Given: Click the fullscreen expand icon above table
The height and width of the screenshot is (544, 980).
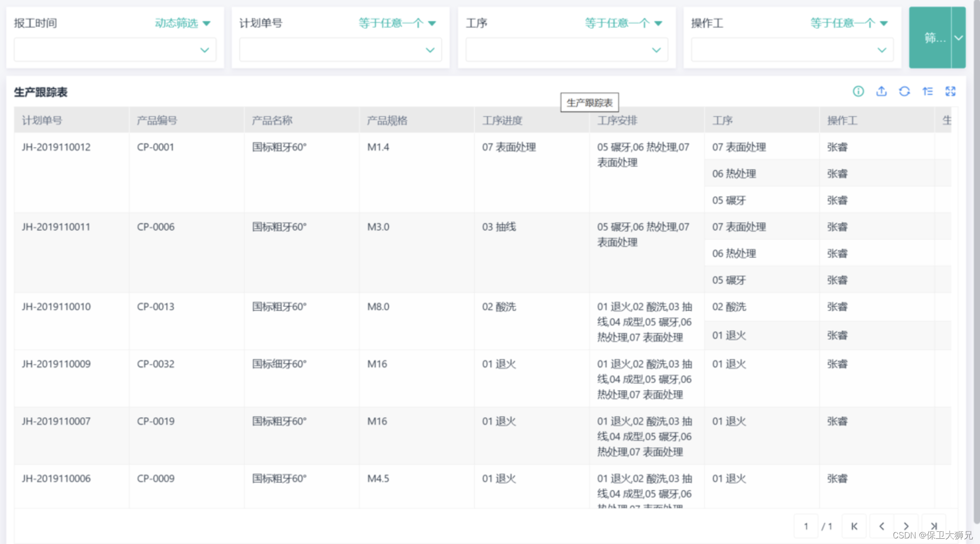Looking at the screenshot, I should click(x=951, y=91).
